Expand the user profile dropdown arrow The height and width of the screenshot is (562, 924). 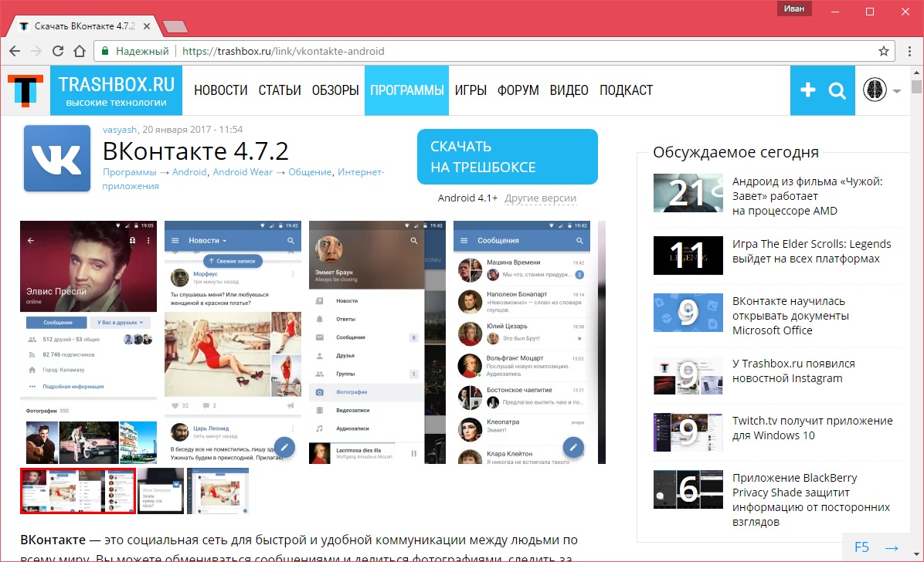pos(897,91)
